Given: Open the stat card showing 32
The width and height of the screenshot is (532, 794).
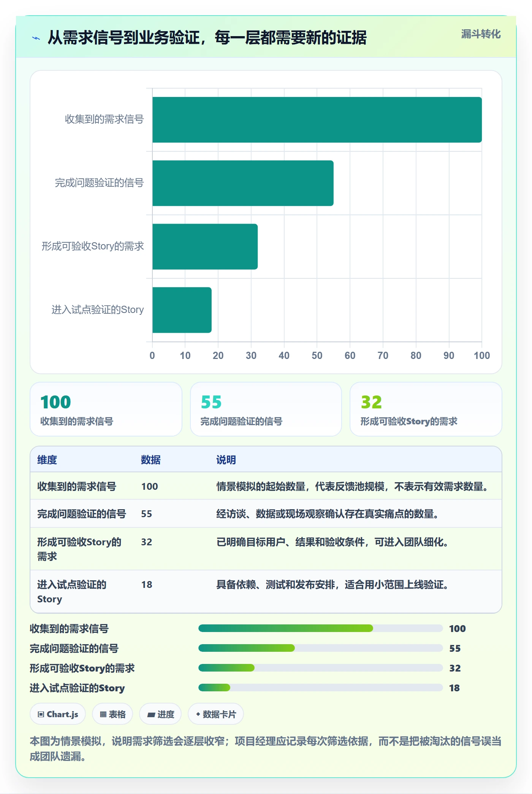Looking at the screenshot, I should click(426, 409).
